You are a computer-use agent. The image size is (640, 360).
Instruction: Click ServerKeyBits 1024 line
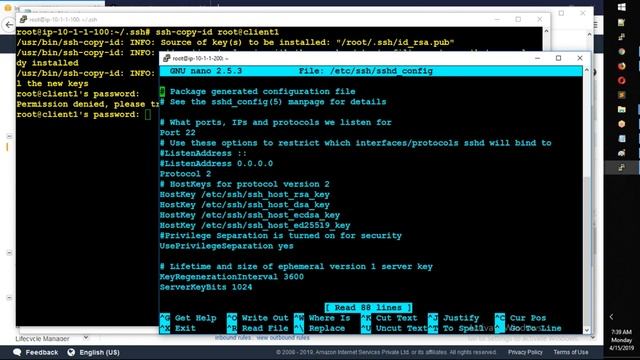click(x=206, y=287)
